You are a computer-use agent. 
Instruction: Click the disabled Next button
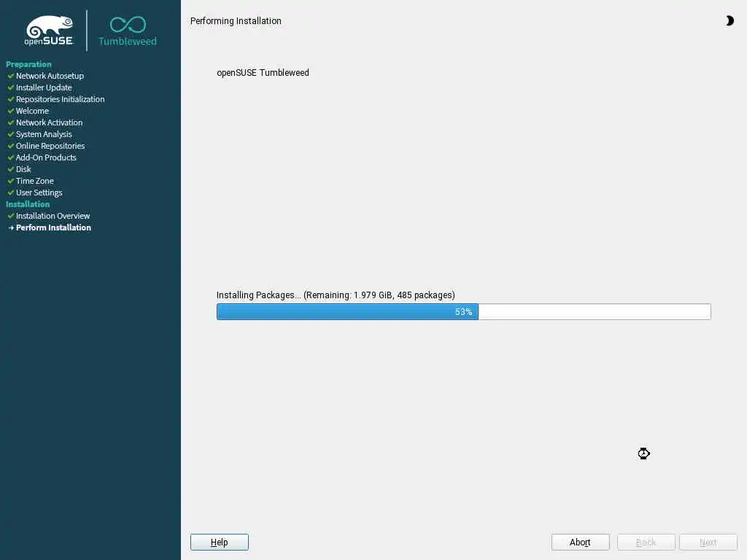pyautogui.click(x=708, y=542)
